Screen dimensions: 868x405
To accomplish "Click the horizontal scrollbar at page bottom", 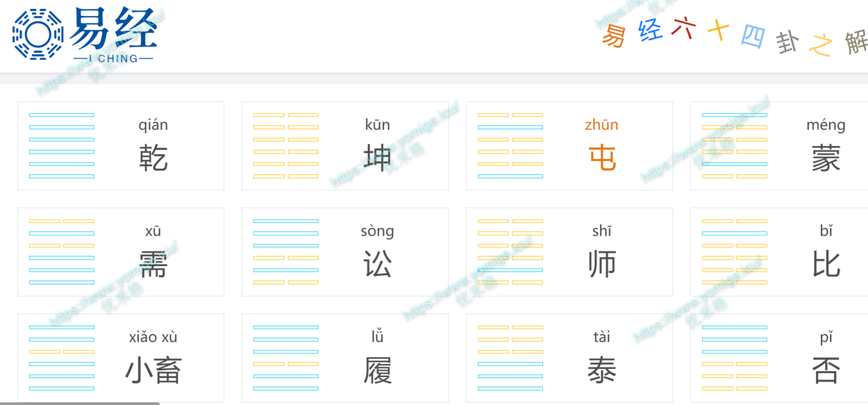I will [80, 403].
